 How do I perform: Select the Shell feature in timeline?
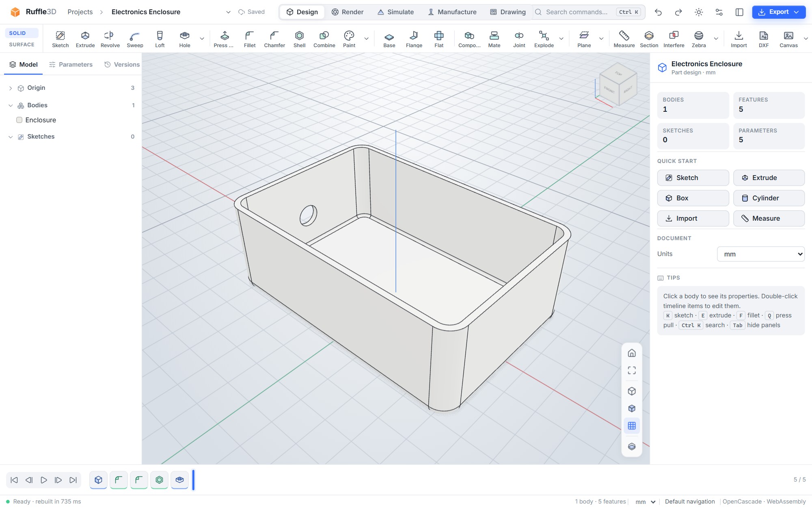[159, 480]
